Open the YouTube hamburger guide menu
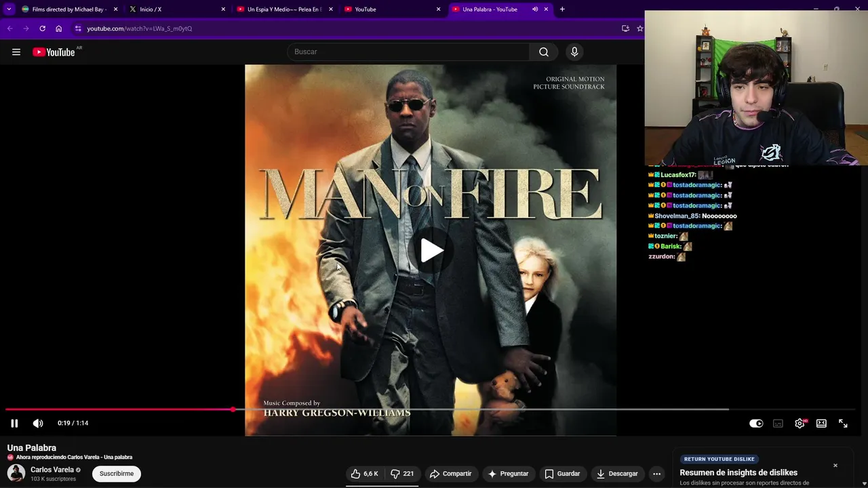868x488 pixels. tap(16, 52)
